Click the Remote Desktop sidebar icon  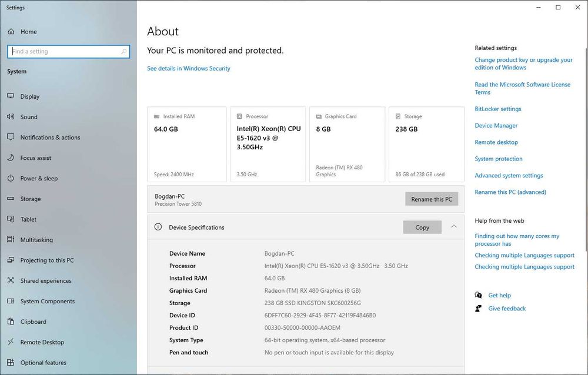[11, 341]
